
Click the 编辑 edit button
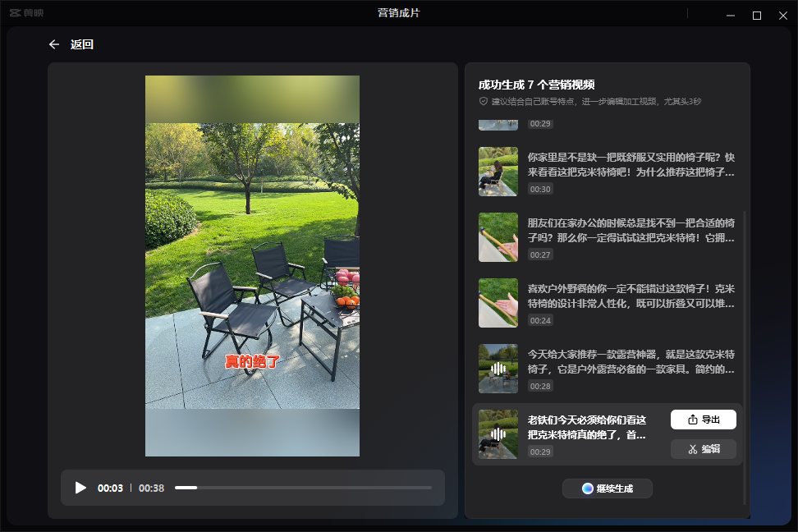click(x=703, y=449)
